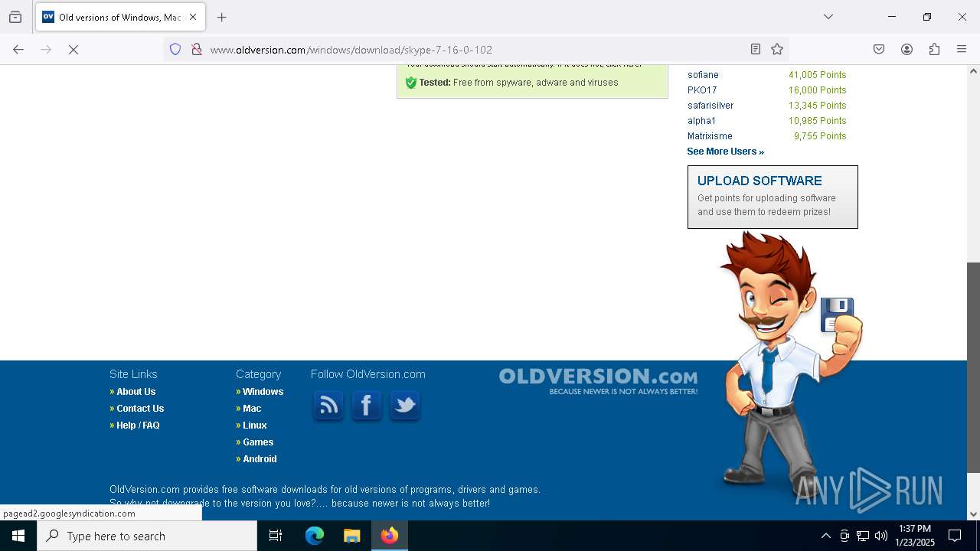
Task: Open Firefox account menu
Action: (x=906, y=49)
